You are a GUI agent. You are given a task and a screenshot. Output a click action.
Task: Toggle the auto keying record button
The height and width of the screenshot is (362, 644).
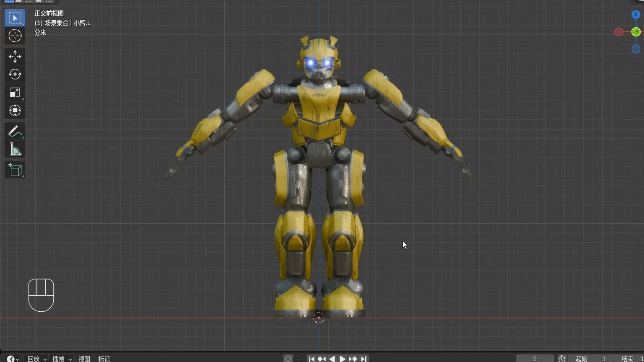click(x=288, y=359)
